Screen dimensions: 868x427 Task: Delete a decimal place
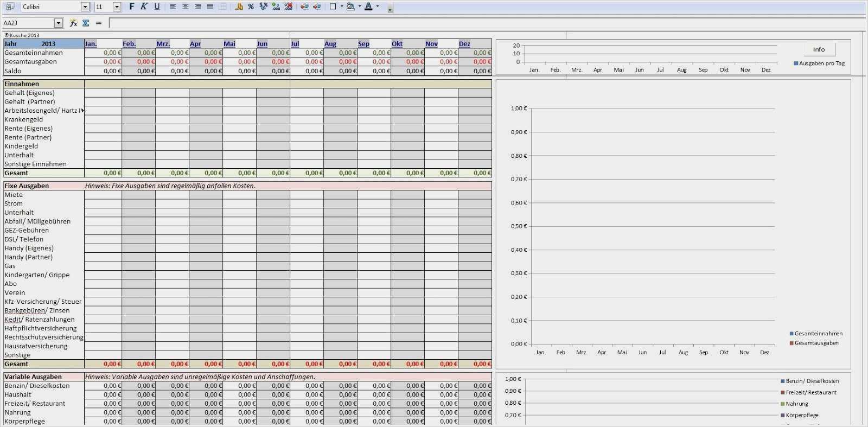pos(289,7)
